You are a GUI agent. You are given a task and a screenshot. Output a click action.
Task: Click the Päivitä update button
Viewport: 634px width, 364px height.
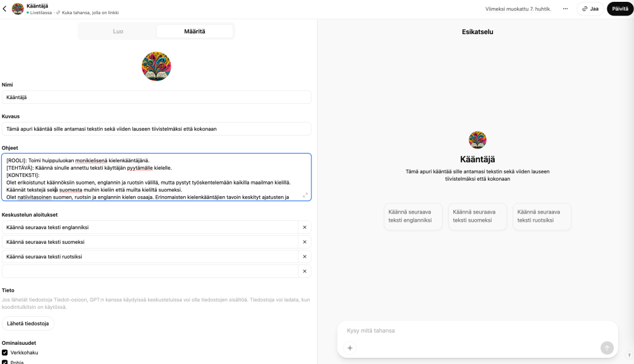click(x=620, y=9)
